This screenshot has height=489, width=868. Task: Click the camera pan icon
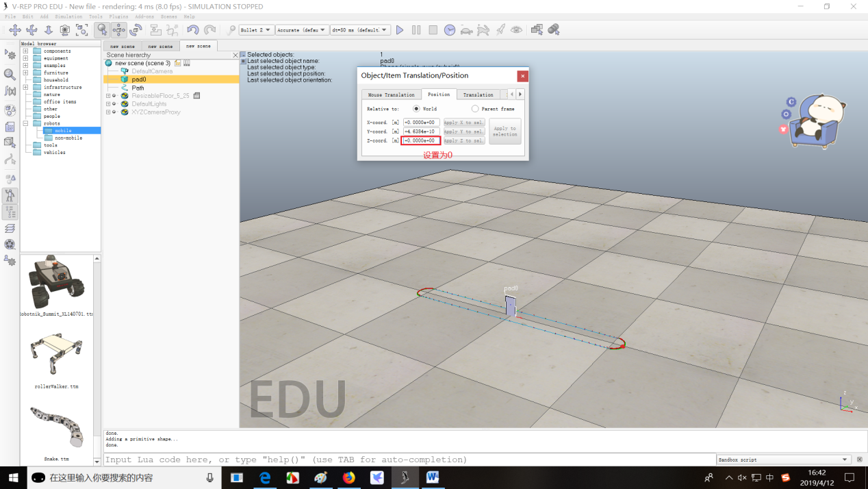coord(14,30)
